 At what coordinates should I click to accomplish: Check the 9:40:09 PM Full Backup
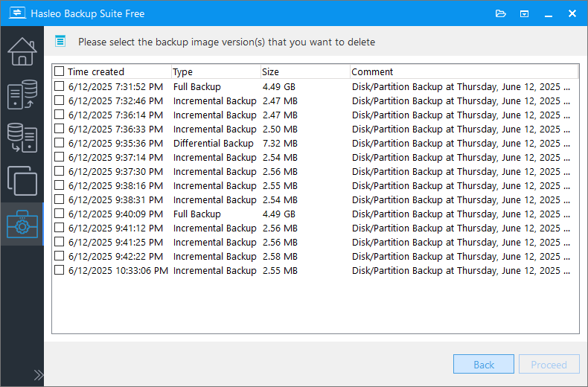click(x=60, y=214)
